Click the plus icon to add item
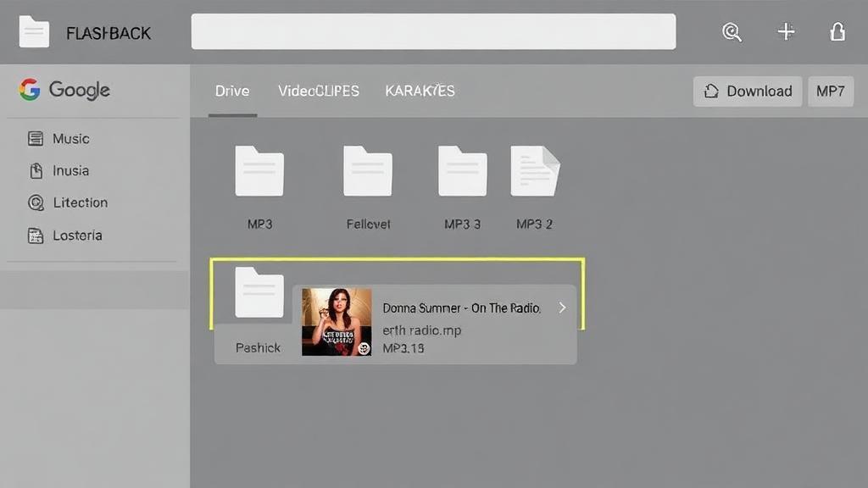This screenshot has width=868, height=488. pyautogui.click(x=786, y=32)
